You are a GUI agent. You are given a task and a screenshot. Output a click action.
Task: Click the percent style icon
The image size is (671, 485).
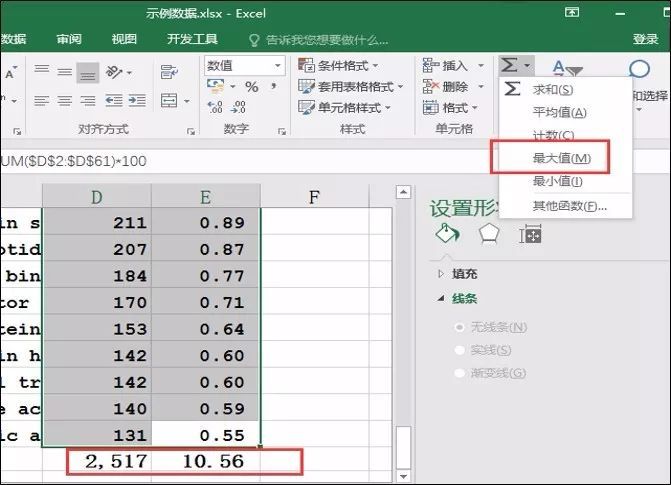(x=252, y=87)
